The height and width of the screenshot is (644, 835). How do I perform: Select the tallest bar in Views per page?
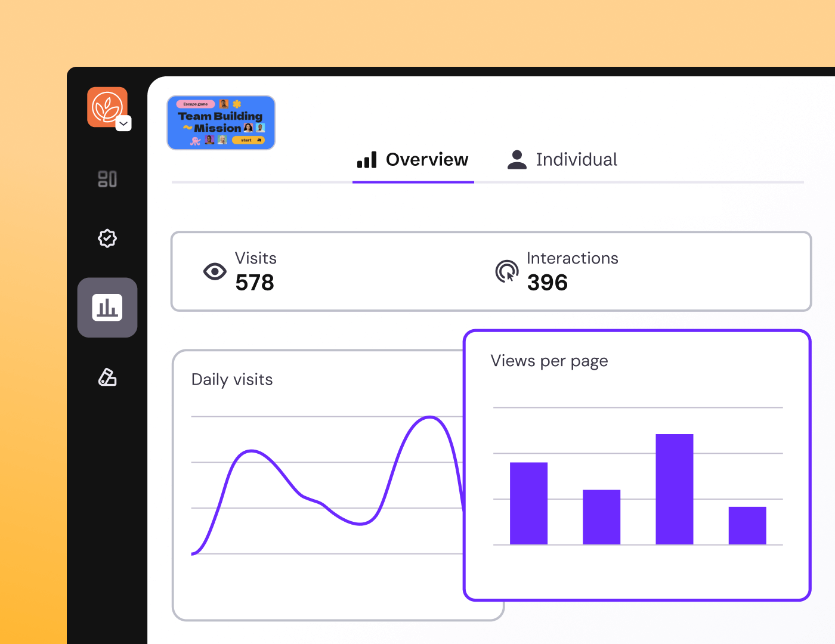point(674,489)
